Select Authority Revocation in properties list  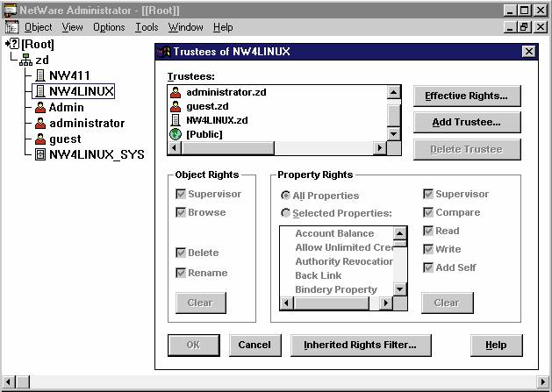344,261
